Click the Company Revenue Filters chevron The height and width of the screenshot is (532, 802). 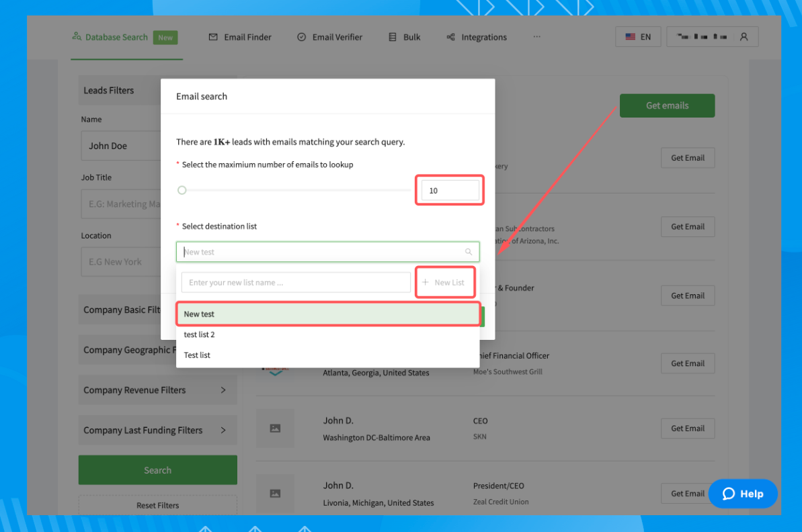click(223, 390)
